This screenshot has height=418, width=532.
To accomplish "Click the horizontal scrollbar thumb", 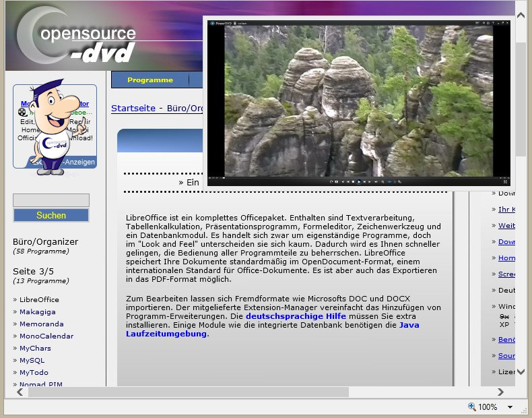I will 189,392.
